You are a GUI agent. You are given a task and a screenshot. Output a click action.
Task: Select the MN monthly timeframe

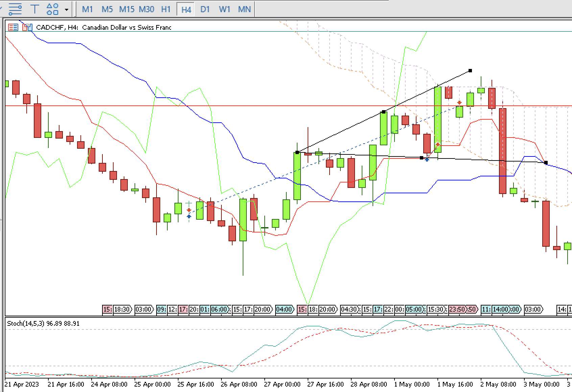(x=244, y=9)
